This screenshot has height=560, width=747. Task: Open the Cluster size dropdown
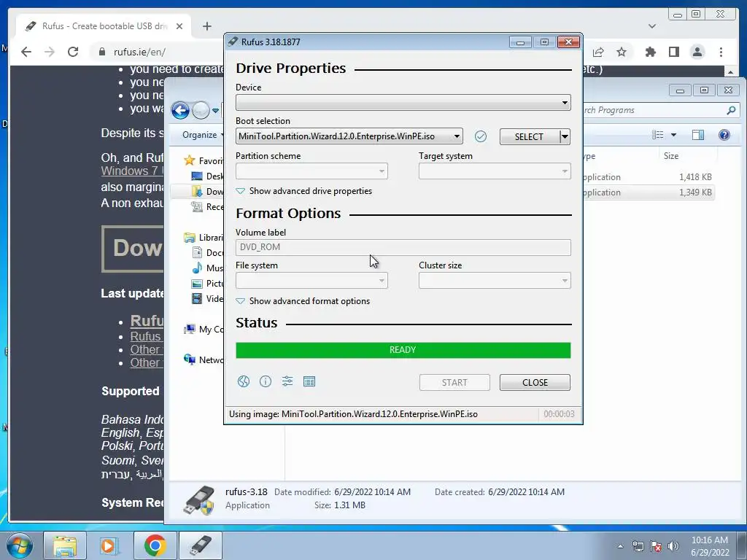coord(495,281)
